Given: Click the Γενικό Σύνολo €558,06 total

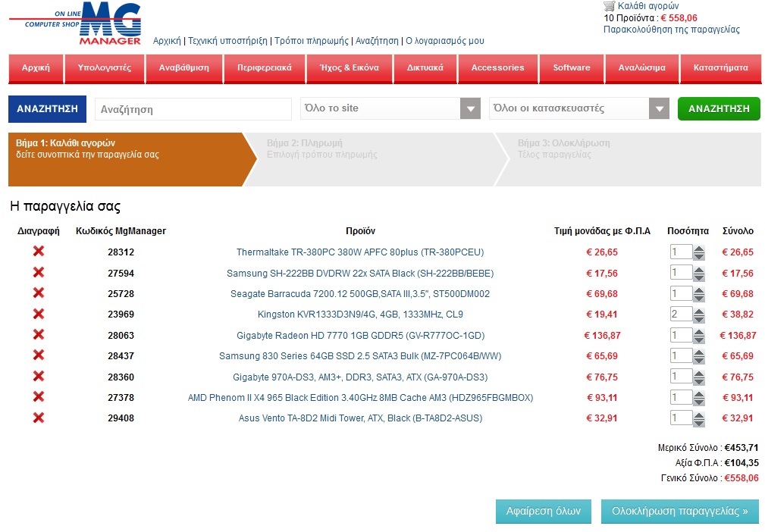Looking at the screenshot, I should (710, 478).
